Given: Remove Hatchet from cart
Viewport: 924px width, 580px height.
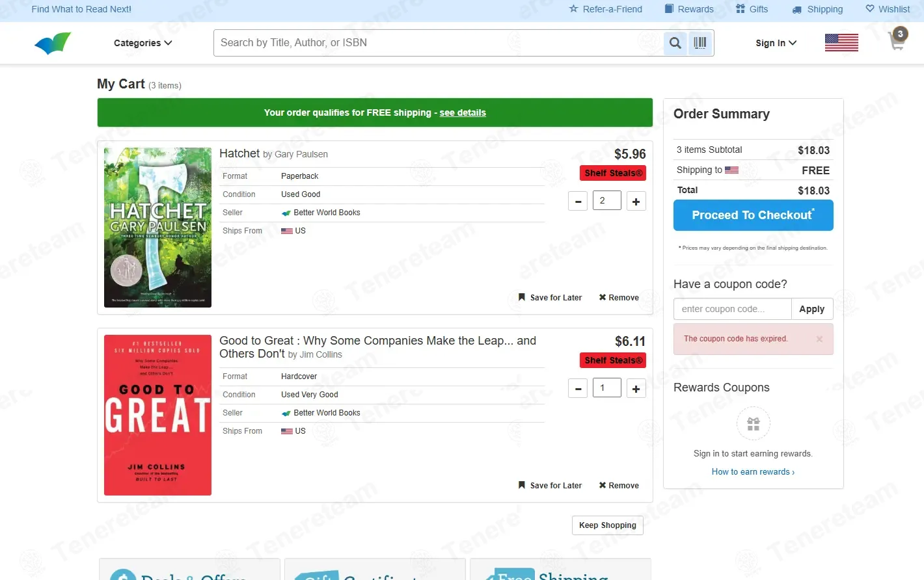Looking at the screenshot, I should (x=619, y=298).
